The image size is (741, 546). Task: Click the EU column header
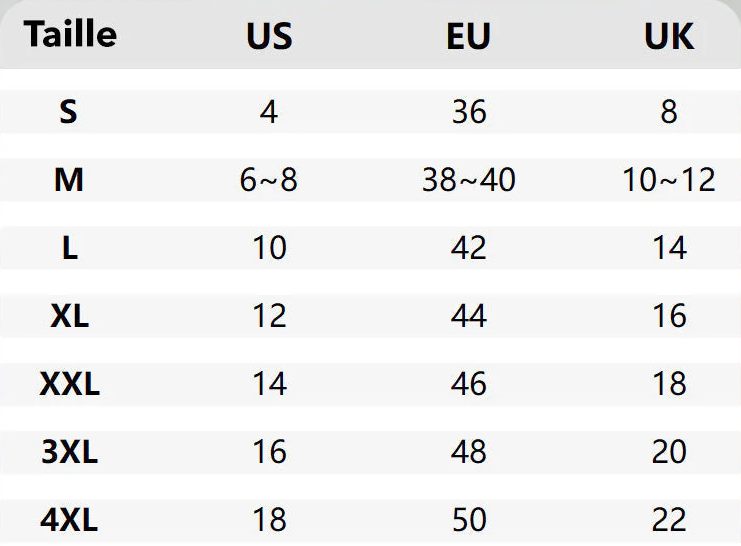[x=468, y=36]
